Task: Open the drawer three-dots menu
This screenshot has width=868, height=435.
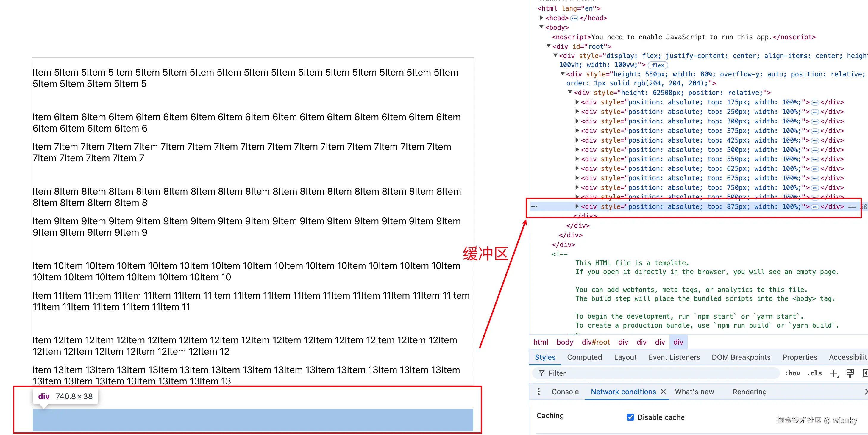Action: click(539, 392)
